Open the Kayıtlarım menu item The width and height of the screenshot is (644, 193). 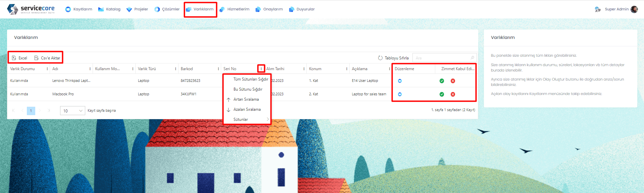tap(79, 9)
